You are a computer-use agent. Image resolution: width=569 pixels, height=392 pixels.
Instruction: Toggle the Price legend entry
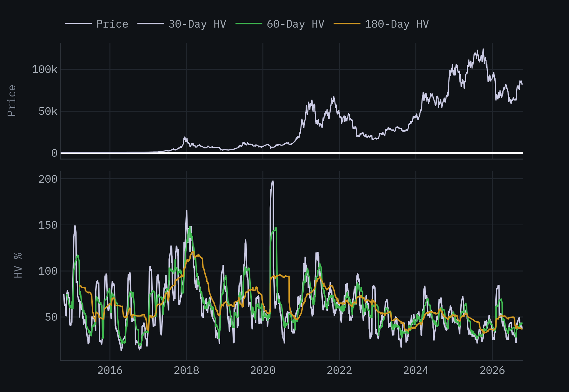[97, 24]
